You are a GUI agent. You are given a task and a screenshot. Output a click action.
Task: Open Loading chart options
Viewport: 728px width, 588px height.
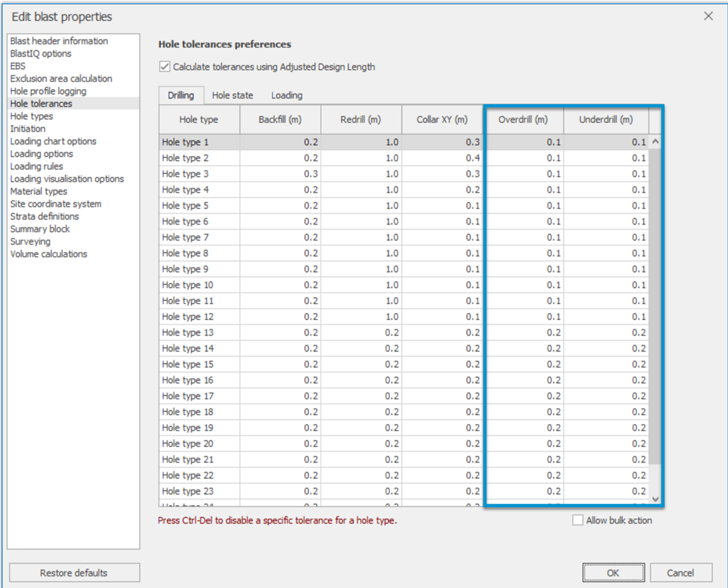[x=73, y=141]
